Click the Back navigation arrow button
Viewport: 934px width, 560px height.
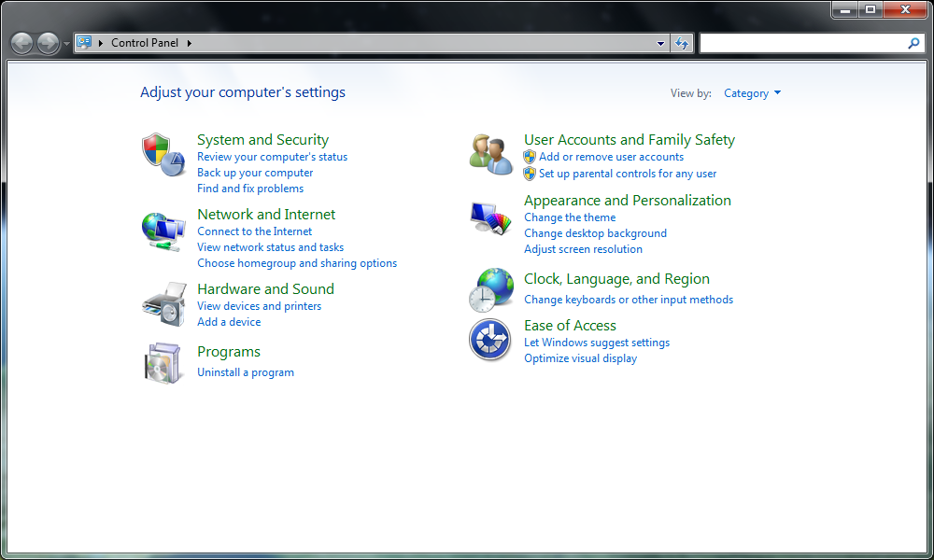[x=22, y=44]
